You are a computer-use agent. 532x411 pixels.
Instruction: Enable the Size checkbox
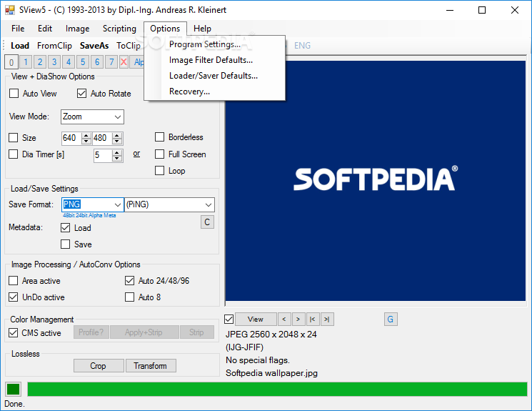click(14, 137)
